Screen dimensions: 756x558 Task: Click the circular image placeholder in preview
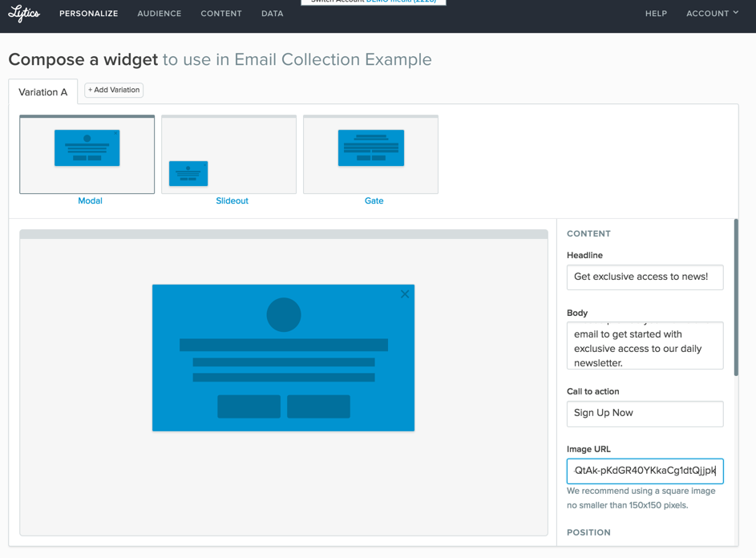(284, 315)
